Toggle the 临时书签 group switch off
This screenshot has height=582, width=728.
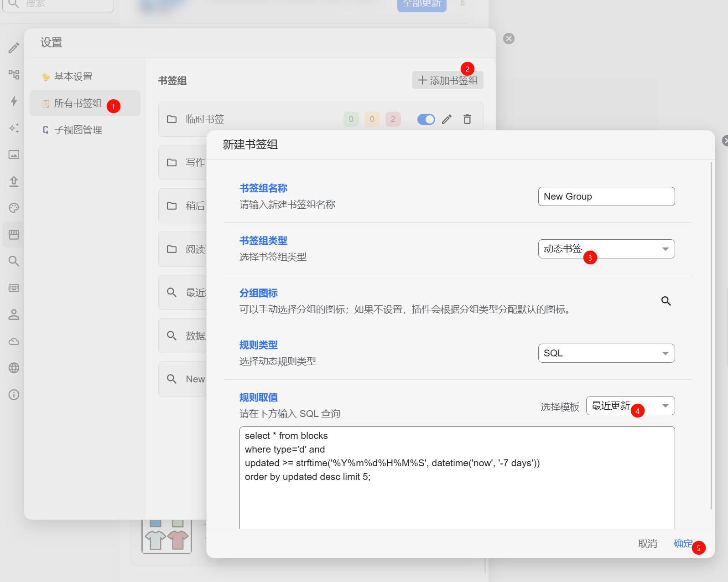[x=426, y=119]
